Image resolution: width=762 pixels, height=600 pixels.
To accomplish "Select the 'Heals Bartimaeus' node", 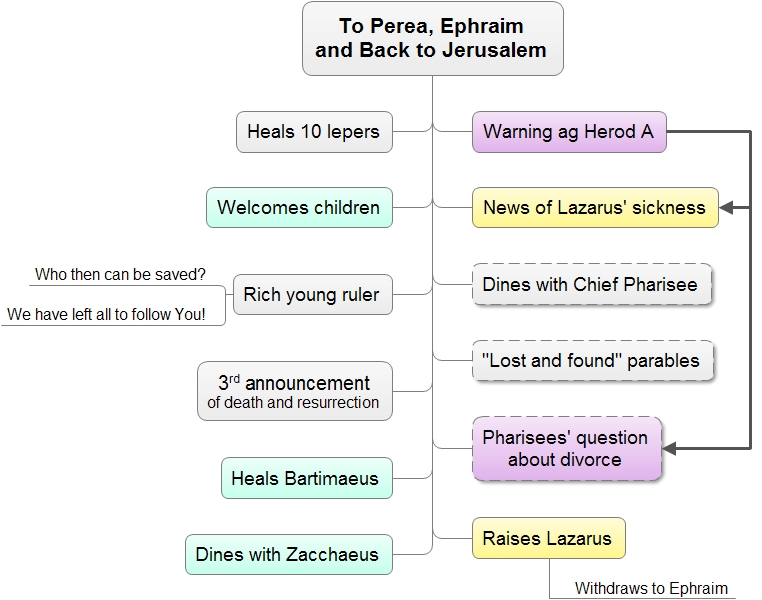I will click(307, 478).
